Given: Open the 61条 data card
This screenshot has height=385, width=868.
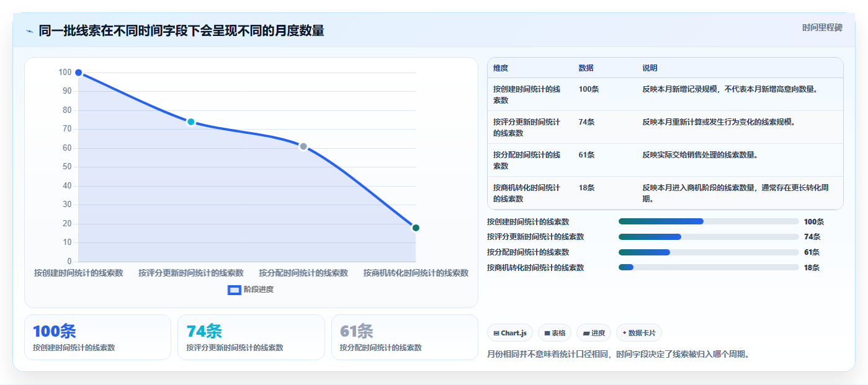Looking at the screenshot, I should 405,337.
